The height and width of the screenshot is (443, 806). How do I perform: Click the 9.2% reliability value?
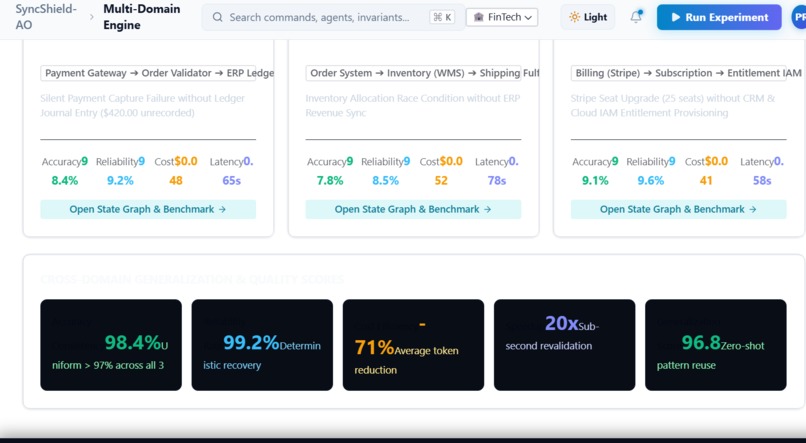[120, 180]
